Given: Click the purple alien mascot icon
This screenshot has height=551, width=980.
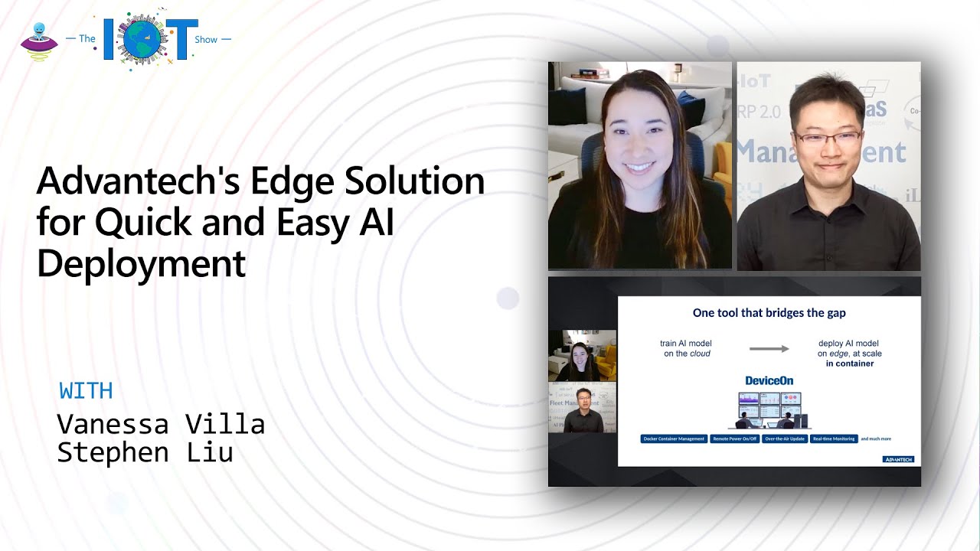Looking at the screenshot, I should [39, 41].
